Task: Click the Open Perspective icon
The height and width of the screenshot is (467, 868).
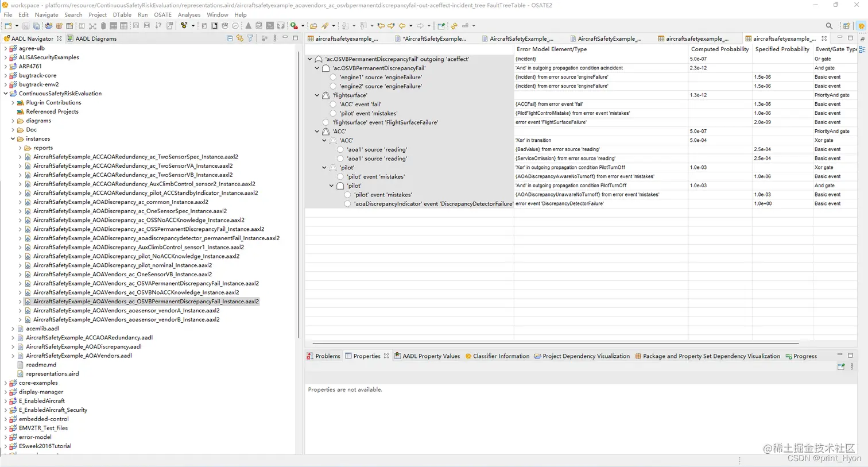Action: (x=846, y=26)
